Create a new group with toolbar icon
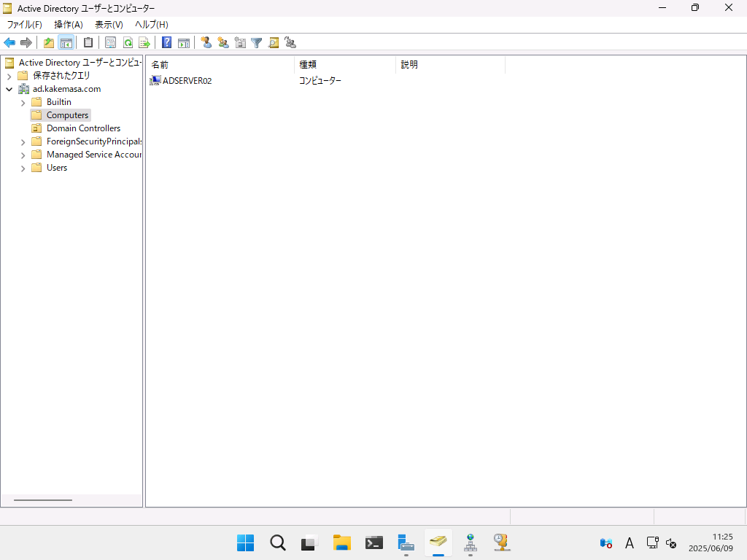 point(223,43)
